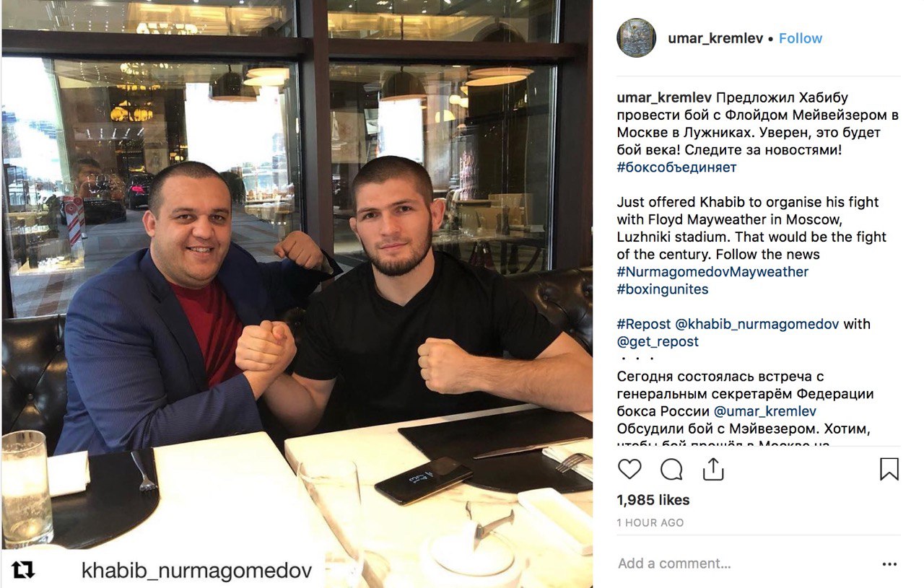Like the post with the heart icon
Viewport: 924px width, 588px height.
(x=629, y=470)
